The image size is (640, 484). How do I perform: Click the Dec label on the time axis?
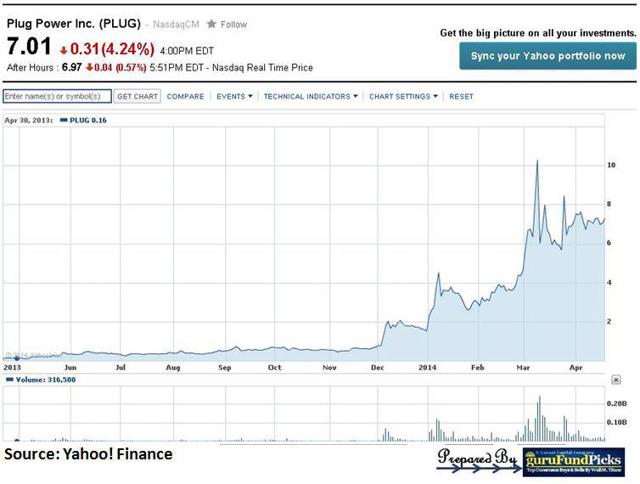pos(378,367)
